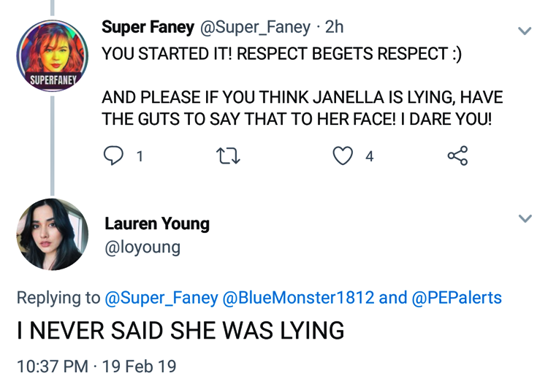Open Super Faney display name profile
Image resolution: width=548 pixels, height=392 pixels.
[148, 28]
